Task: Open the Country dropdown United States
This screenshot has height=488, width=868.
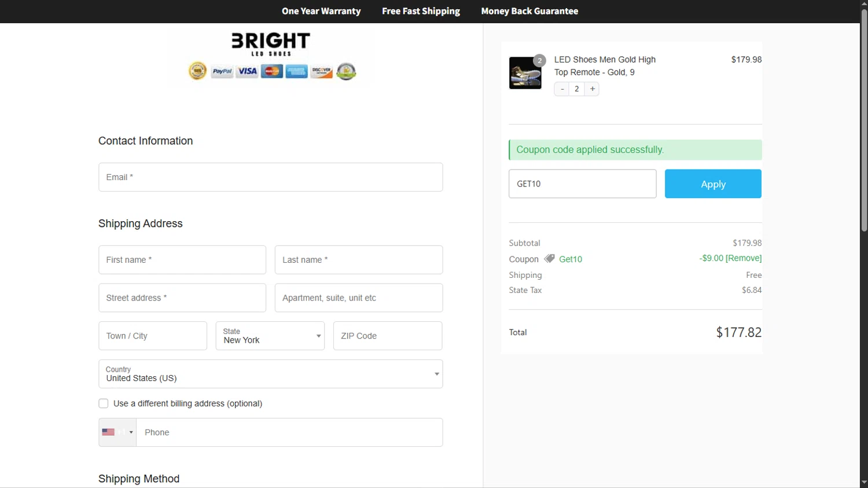Action: 271,374
